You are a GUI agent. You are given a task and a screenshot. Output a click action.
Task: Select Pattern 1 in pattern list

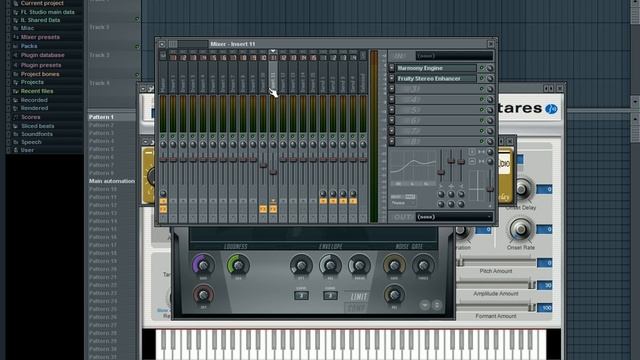112,117
